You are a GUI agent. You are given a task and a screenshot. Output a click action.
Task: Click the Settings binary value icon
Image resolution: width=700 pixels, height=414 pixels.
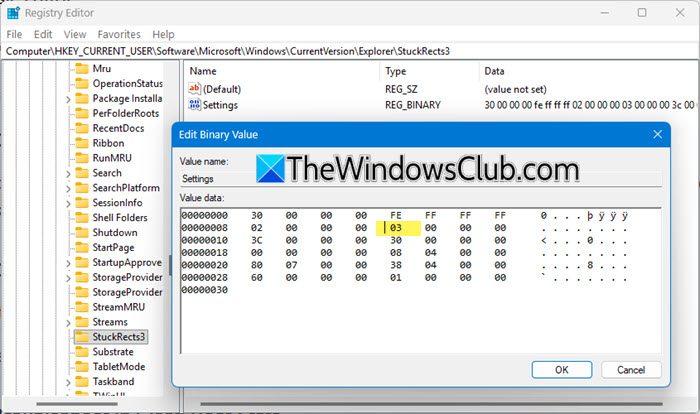point(194,105)
